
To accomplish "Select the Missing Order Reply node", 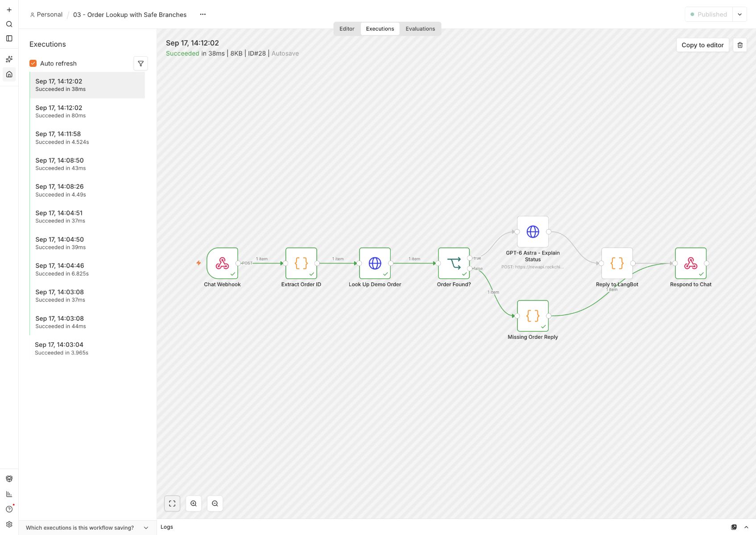I will pyautogui.click(x=533, y=316).
